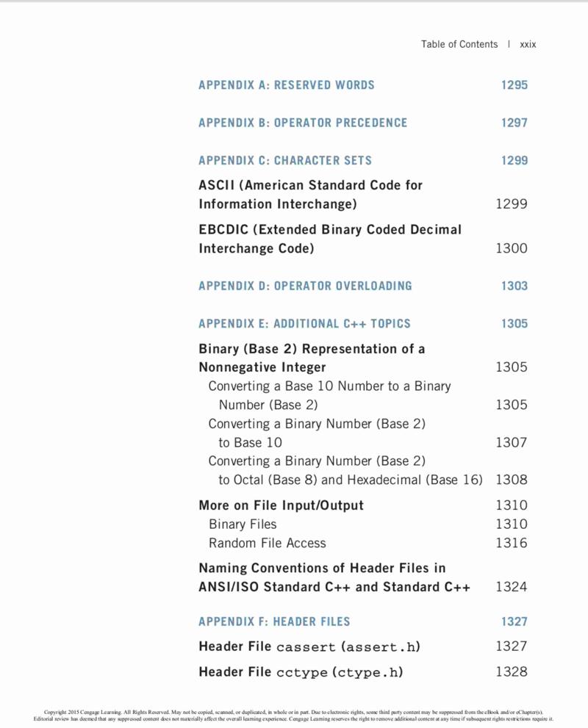
Task: Select Header File cctype entry
Action: pyautogui.click(x=301, y=672)
